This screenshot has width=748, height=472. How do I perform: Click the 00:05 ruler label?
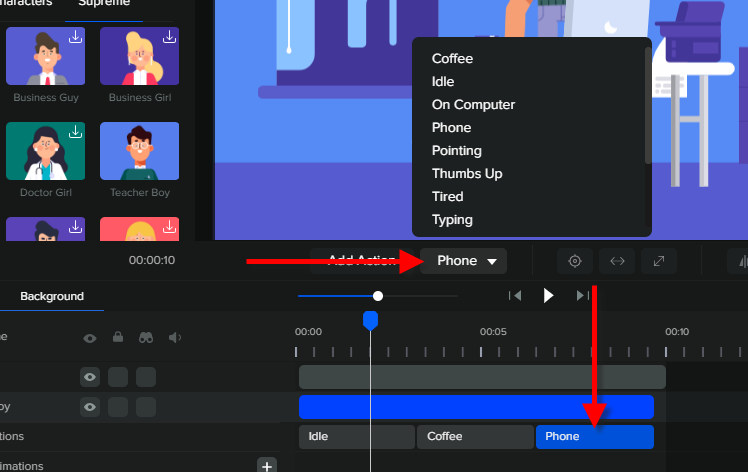493,332
